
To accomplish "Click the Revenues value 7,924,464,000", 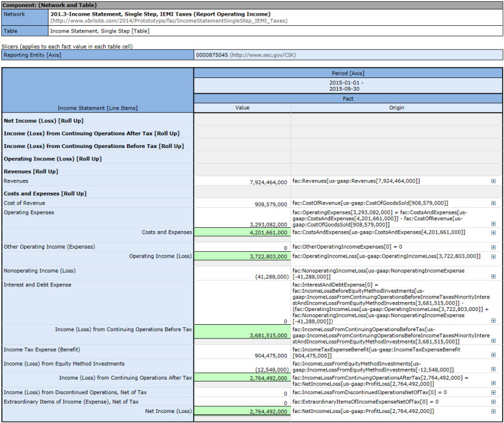I will (x=268, y=183).
